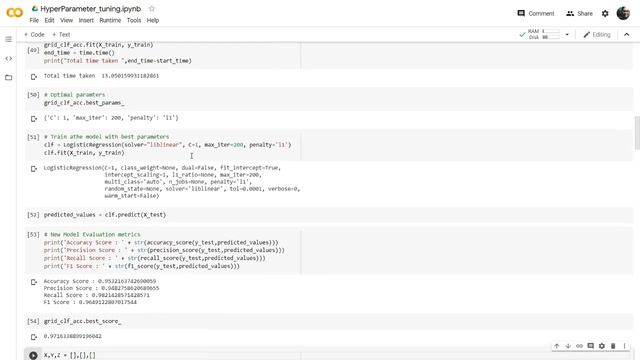Click the notebook vertical scrollbar
This screenshot has width=640, height=360.
tap(637, 133)
